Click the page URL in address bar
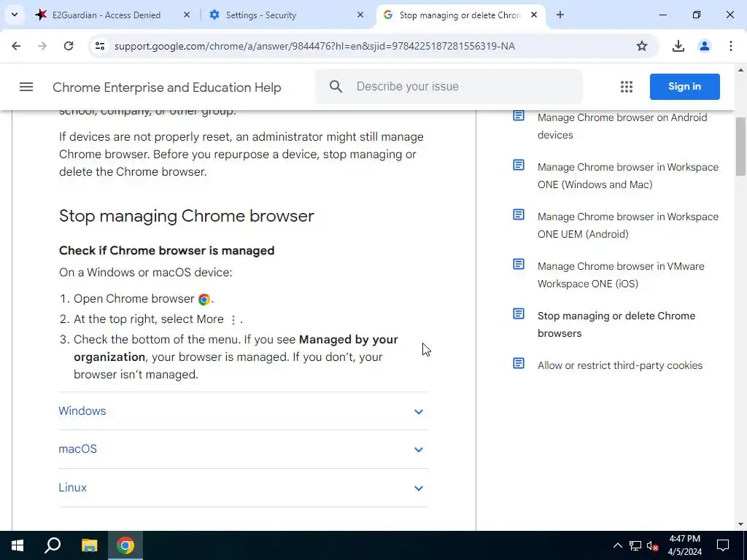The image size is (747, 560). 314,46
